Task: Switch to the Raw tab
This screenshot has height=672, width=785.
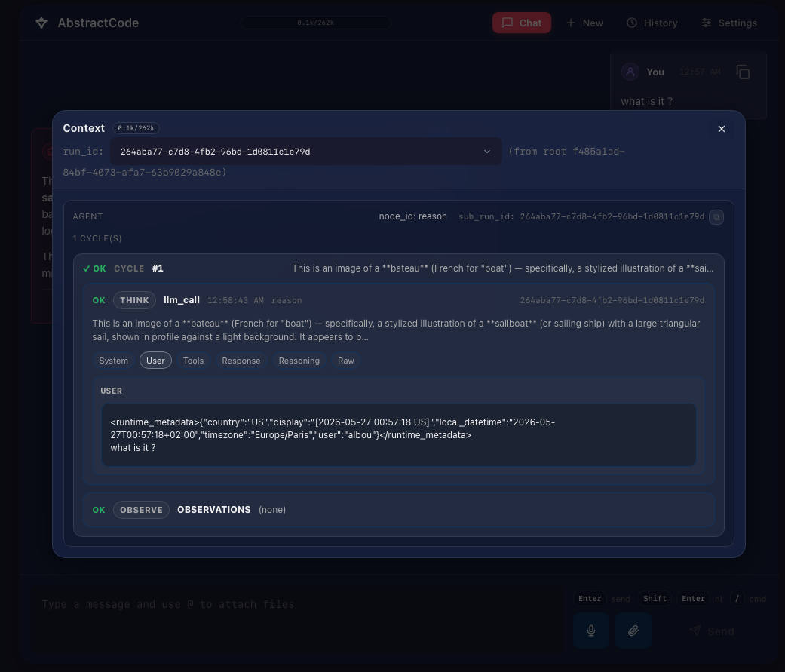Action: click(x=346, y=361)
